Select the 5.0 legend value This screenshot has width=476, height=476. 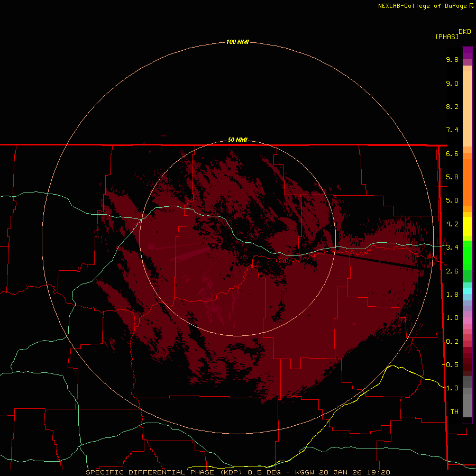[x=452, y=200]
